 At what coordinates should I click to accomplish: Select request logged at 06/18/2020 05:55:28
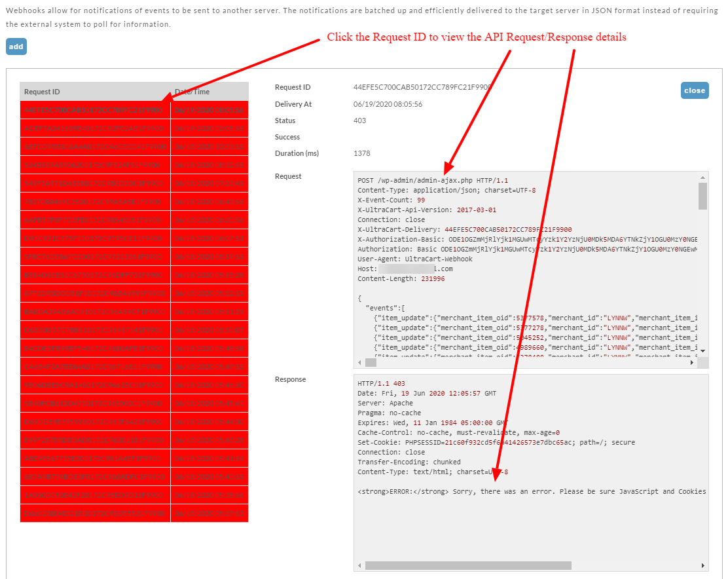pyautogui.click(x=209, y=275)
